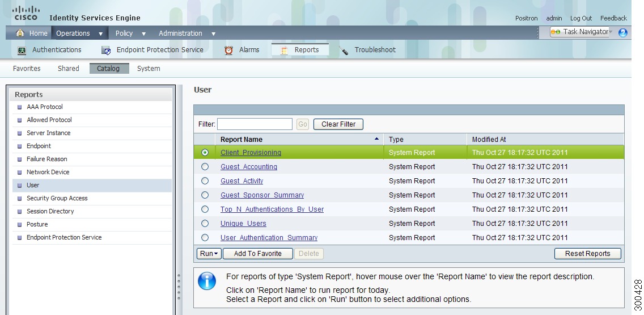Viewport: 644px width, 315px height.
Task: Open the Top_N_Authentications_By_User report link
Action: [x=272, y=209]
